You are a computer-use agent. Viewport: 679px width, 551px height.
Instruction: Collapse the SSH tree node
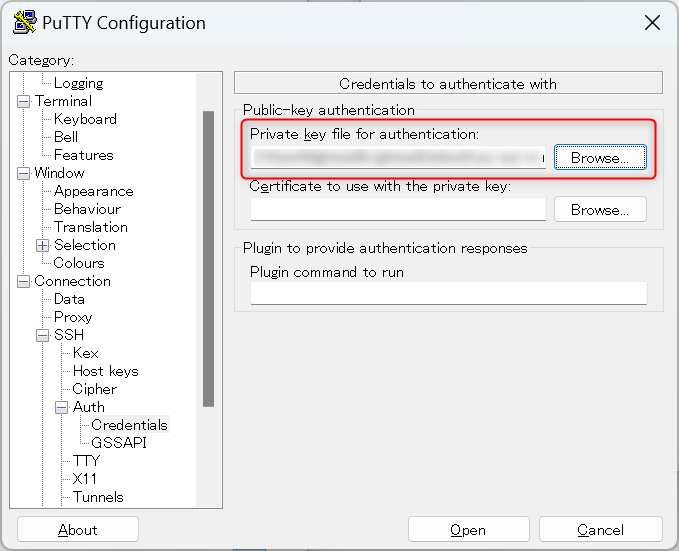(42, 335)
